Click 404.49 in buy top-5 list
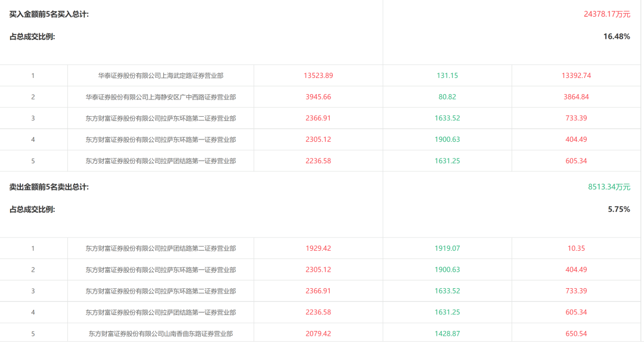Screen dimensions: 644x343 (576, 139)
